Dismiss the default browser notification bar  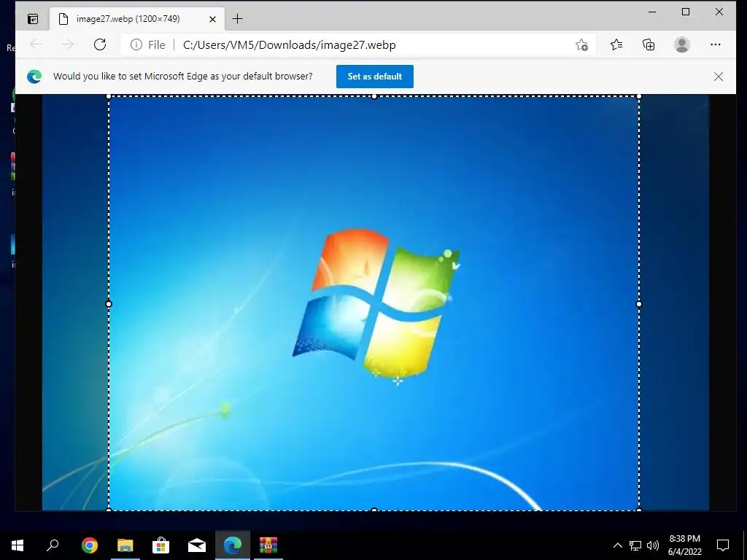719,77
